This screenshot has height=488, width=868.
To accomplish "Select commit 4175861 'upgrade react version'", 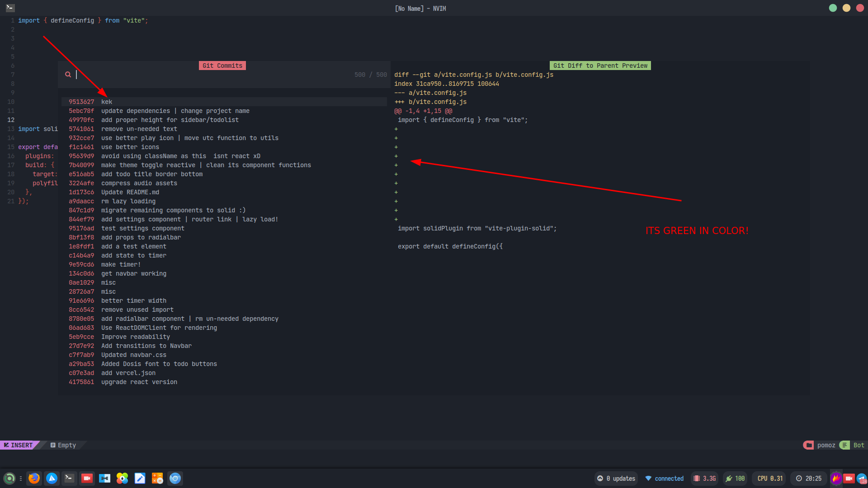I will [x=224, y=382].
